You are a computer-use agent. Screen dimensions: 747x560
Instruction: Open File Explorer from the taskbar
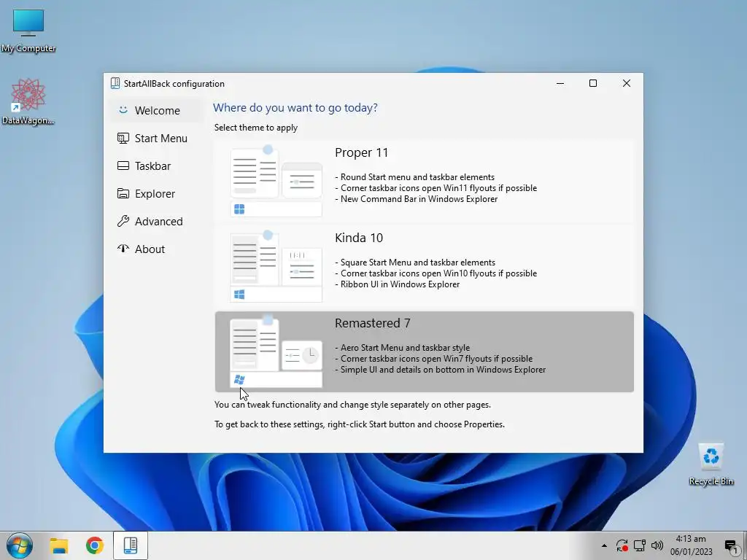point(59,545)
